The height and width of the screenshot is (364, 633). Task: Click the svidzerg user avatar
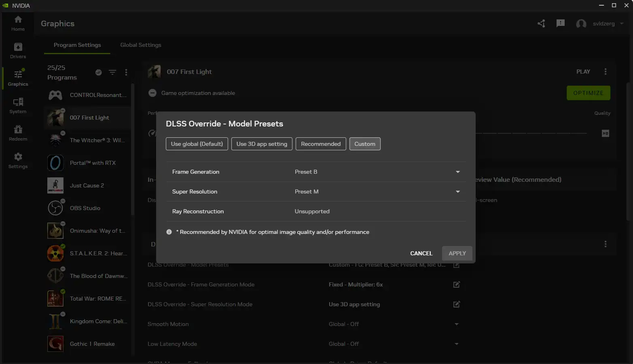[x=581, y=23]
